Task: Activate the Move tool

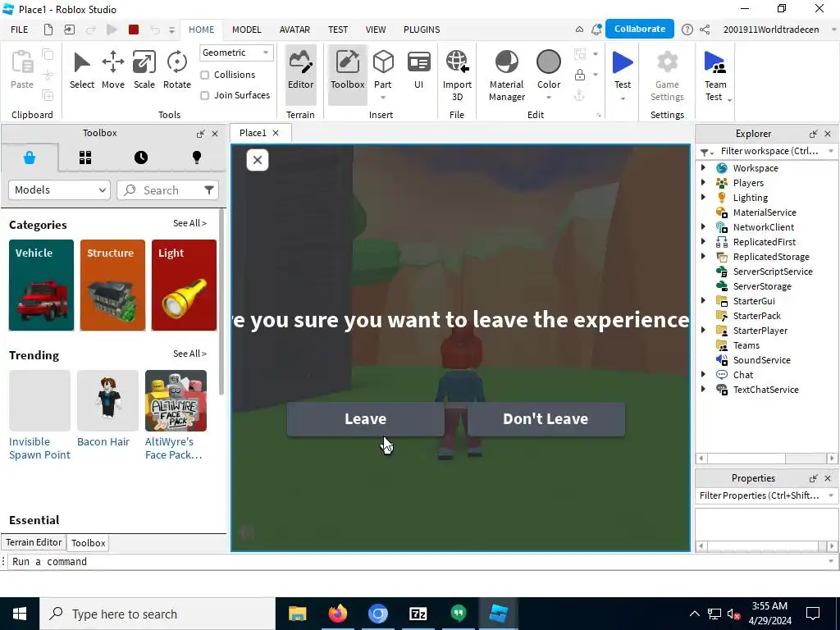Action: point(113,71)
